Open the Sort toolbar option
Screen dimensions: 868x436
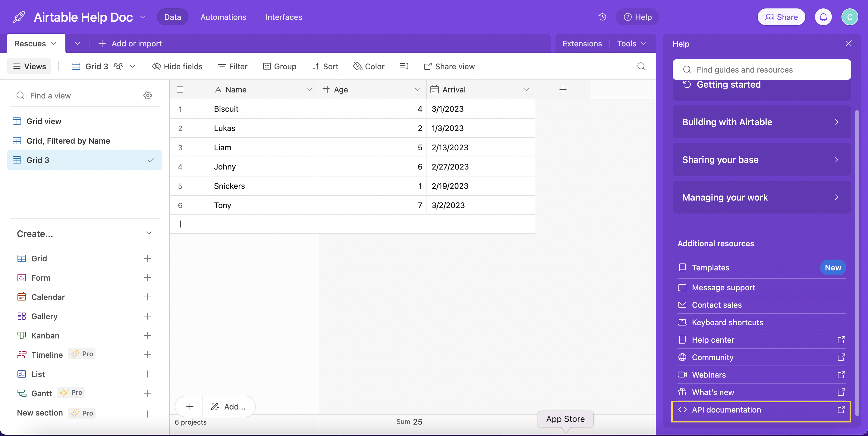(x=325, y=66)
